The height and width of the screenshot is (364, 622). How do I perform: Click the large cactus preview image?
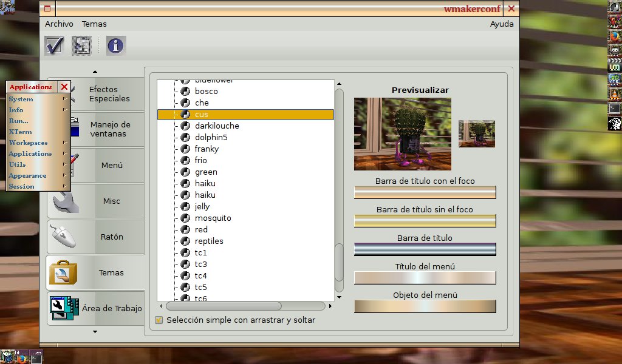tap(403, 134)
